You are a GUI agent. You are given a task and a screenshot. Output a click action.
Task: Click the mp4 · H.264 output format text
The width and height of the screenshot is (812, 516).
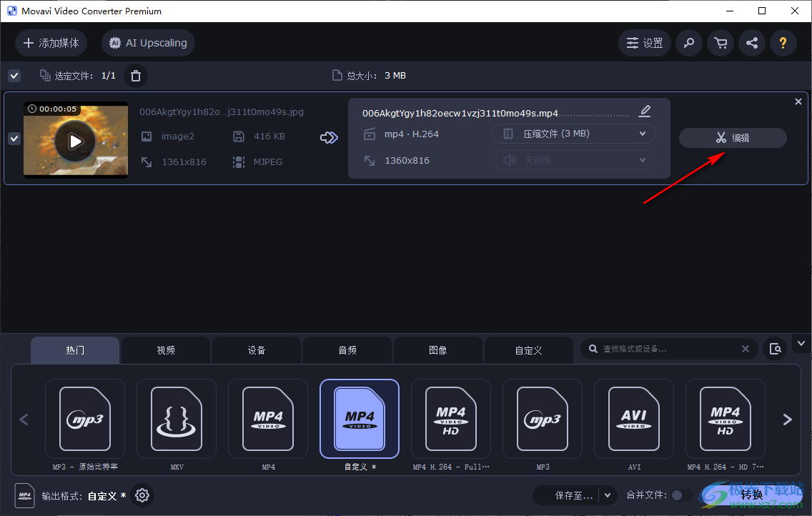(x=412, y=134)
